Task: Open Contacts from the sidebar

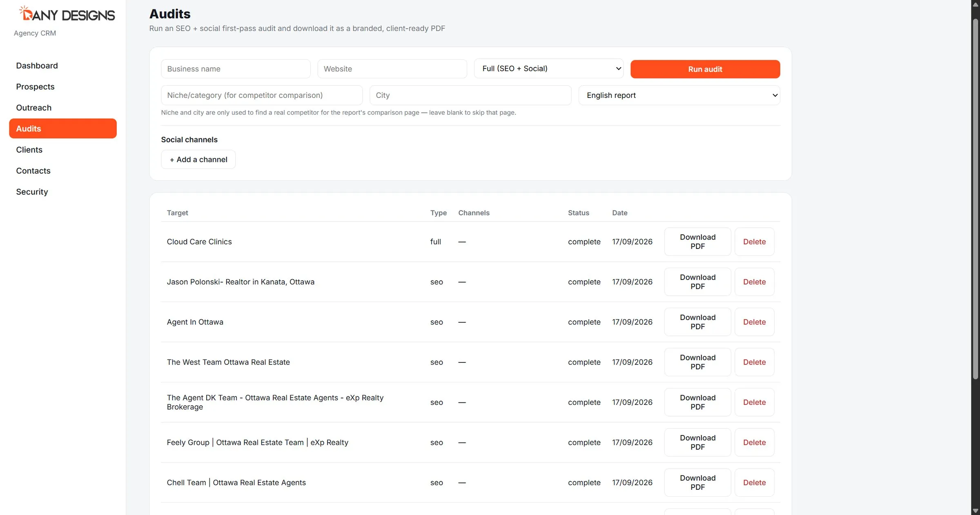Action: pos(63,171)
